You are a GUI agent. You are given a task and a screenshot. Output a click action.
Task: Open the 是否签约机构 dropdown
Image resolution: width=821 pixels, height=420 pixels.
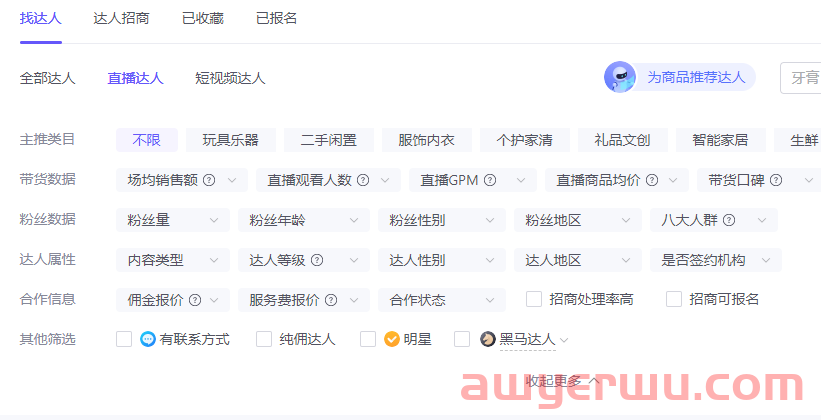tap(716, 260)
